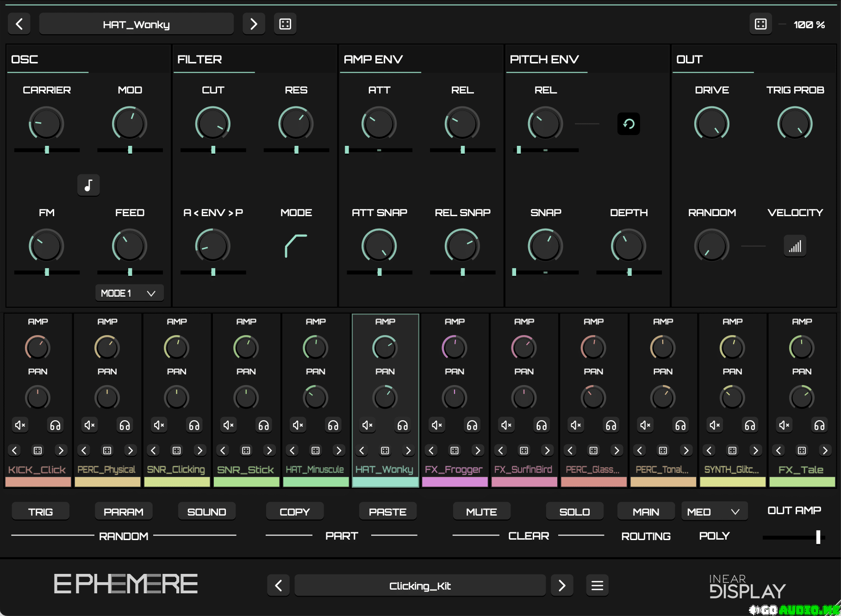
Task: Click the PASTE part button
Action: pyautogui.click(x=388, y=512)
